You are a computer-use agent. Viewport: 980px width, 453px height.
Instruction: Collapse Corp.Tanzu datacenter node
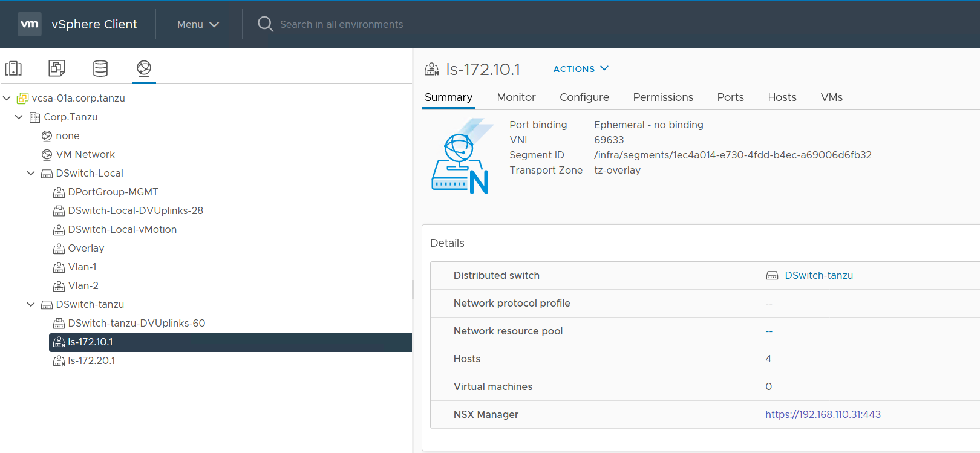(x=19, y=117)
